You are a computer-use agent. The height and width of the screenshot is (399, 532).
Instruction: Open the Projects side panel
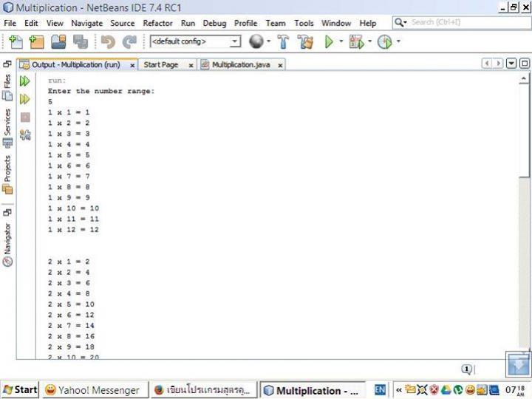[7, 174]
